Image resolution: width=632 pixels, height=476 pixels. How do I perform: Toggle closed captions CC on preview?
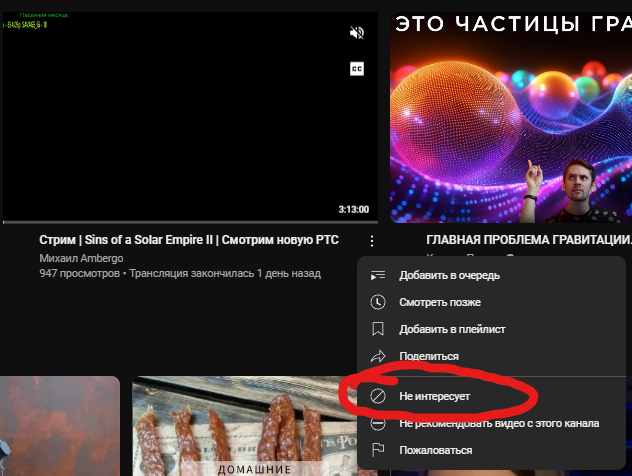click(357, 69)
